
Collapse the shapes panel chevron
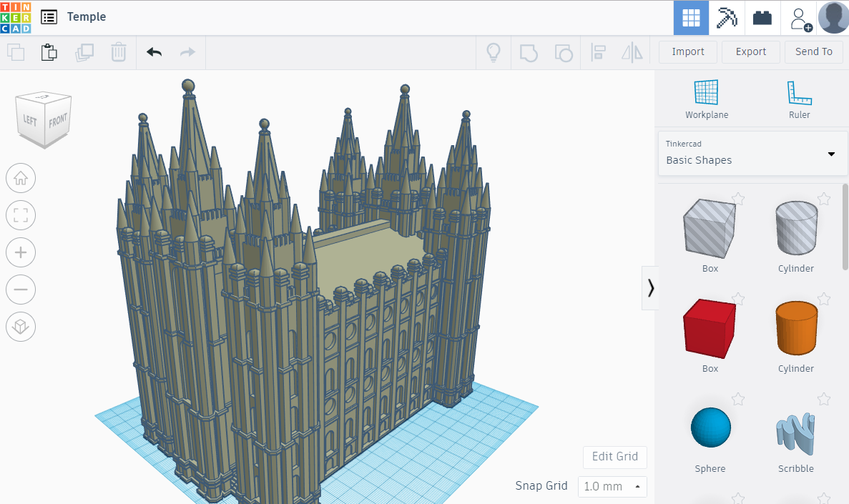(650, 287)
